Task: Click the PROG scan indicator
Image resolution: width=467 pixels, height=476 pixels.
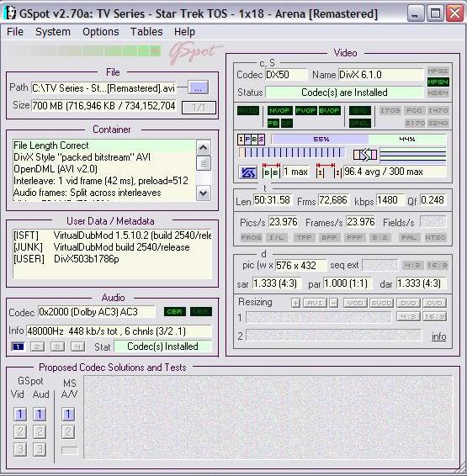Action: [251, 237]
